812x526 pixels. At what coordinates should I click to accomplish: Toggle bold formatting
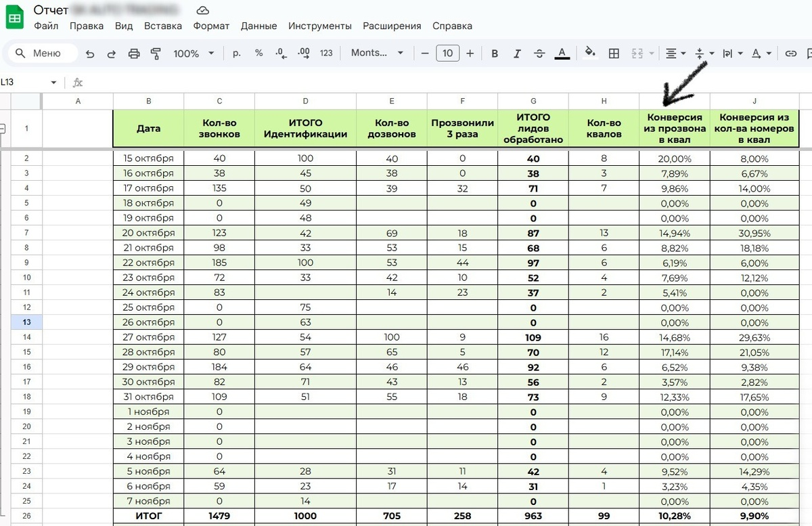pos(495,53)
